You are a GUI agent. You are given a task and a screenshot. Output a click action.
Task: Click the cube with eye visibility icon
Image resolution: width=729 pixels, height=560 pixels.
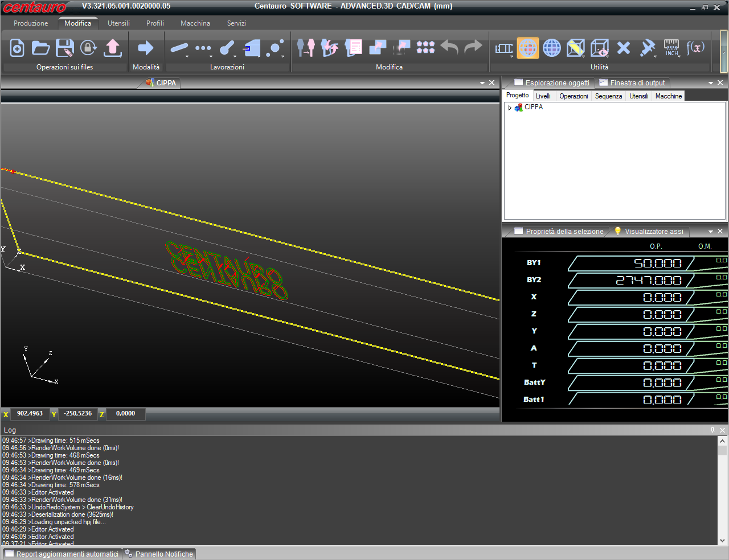[600, 48]
